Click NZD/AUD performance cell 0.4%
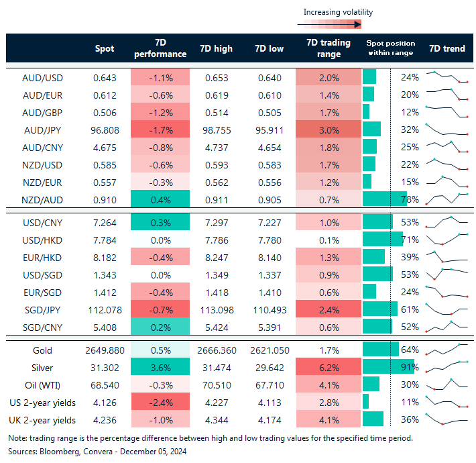The height and width of the screenshot is (463, 476). click(x=160, y=199)
